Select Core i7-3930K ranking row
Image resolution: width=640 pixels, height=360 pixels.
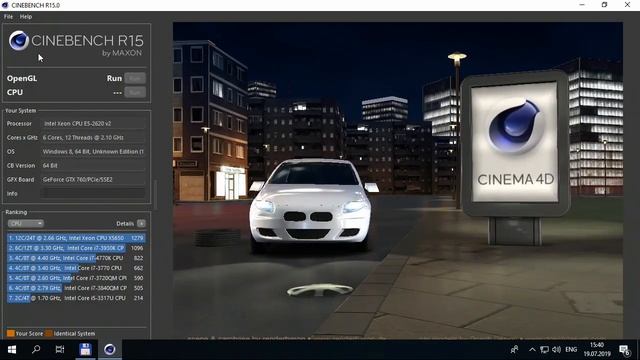[x=76, y=248]
